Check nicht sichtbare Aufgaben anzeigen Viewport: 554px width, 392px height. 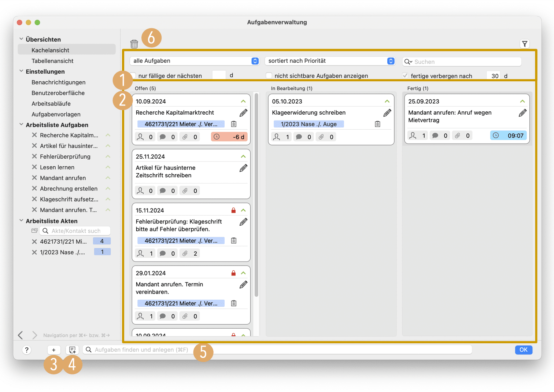[x=269, y=75]
